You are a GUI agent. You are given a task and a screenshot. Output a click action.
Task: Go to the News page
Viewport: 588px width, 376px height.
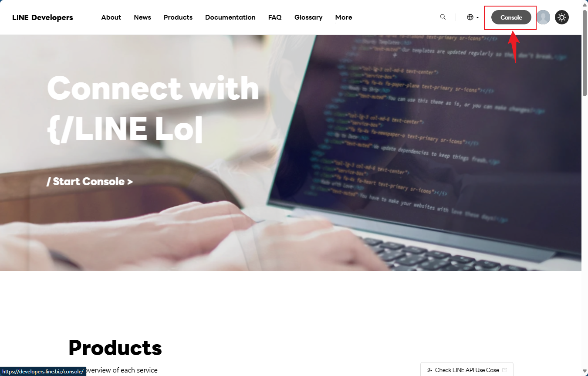142,17
